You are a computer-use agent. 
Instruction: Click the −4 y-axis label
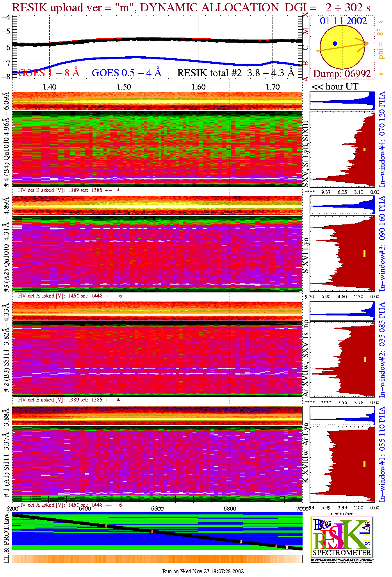6,18
